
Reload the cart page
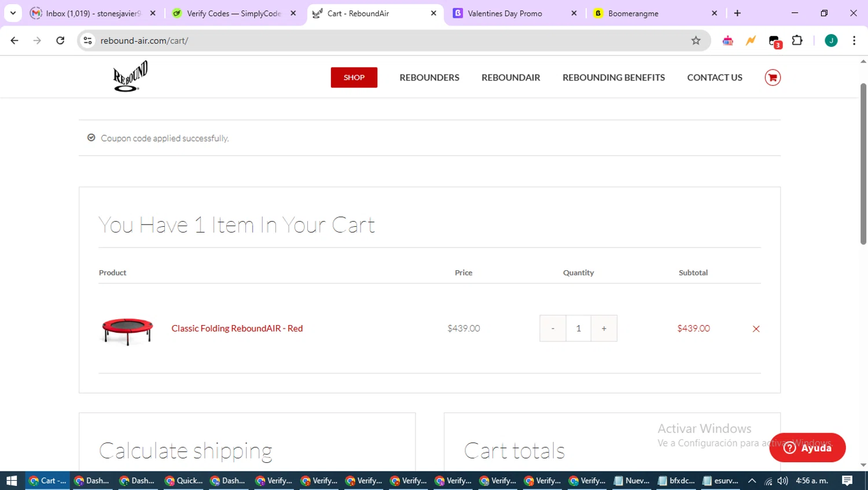pos(60,40)
